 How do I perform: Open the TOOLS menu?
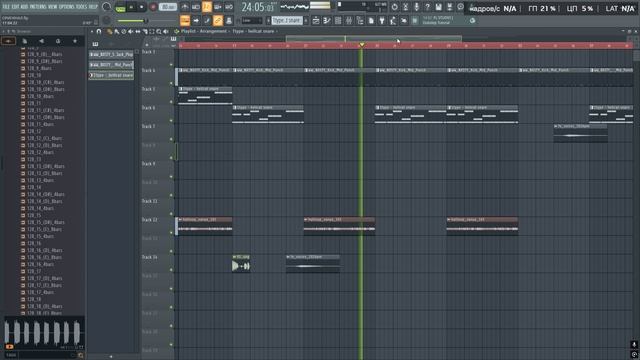[82, 7]
